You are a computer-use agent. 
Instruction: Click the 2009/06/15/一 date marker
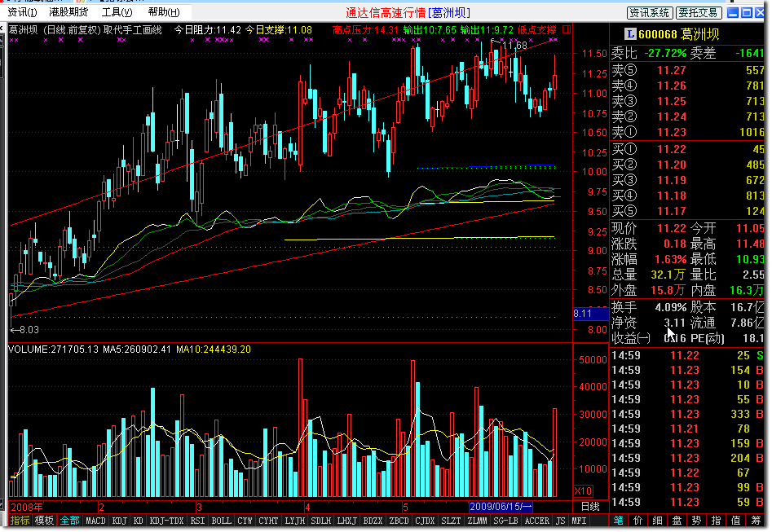(501, 507)
